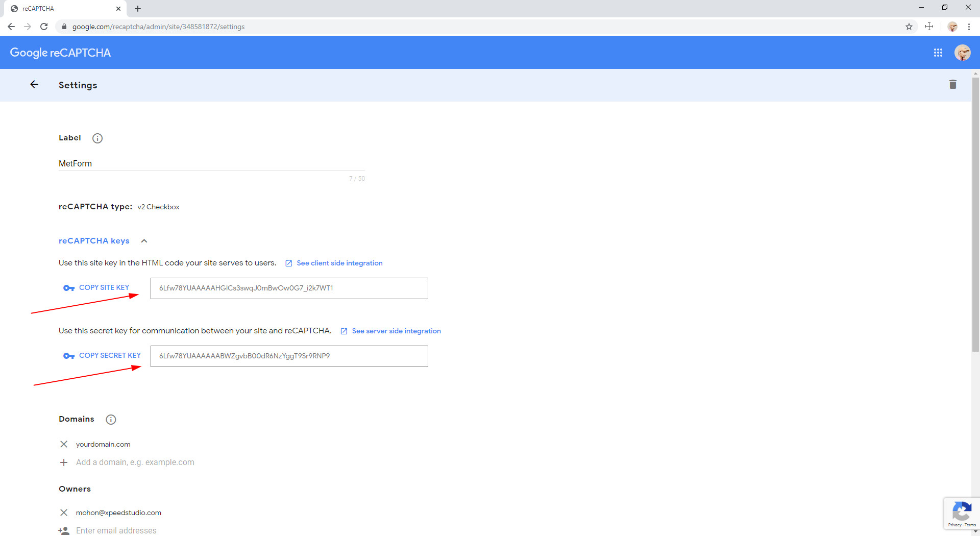Click the key icon beside Copy Secret Key

69,356
